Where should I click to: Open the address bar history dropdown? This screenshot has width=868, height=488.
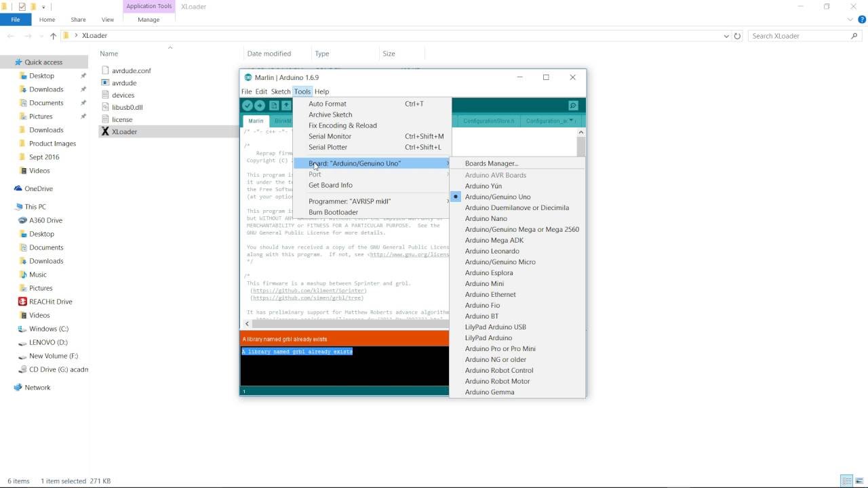(726, 36)
